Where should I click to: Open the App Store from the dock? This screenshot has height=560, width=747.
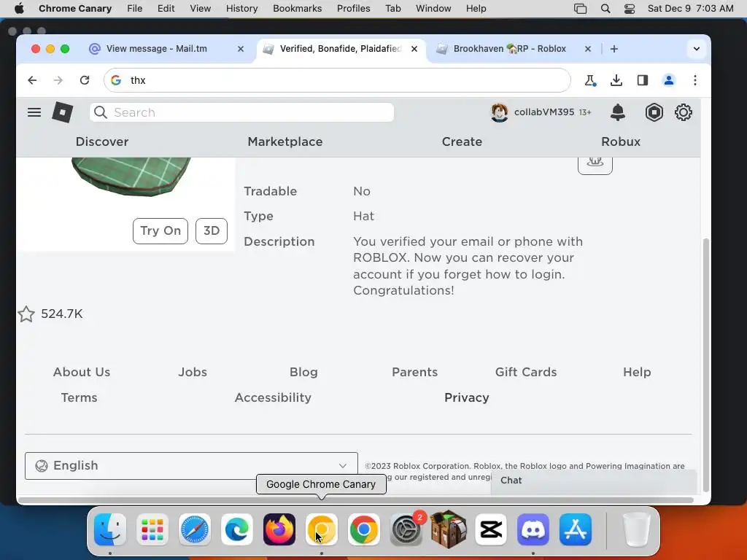(576, 529)
